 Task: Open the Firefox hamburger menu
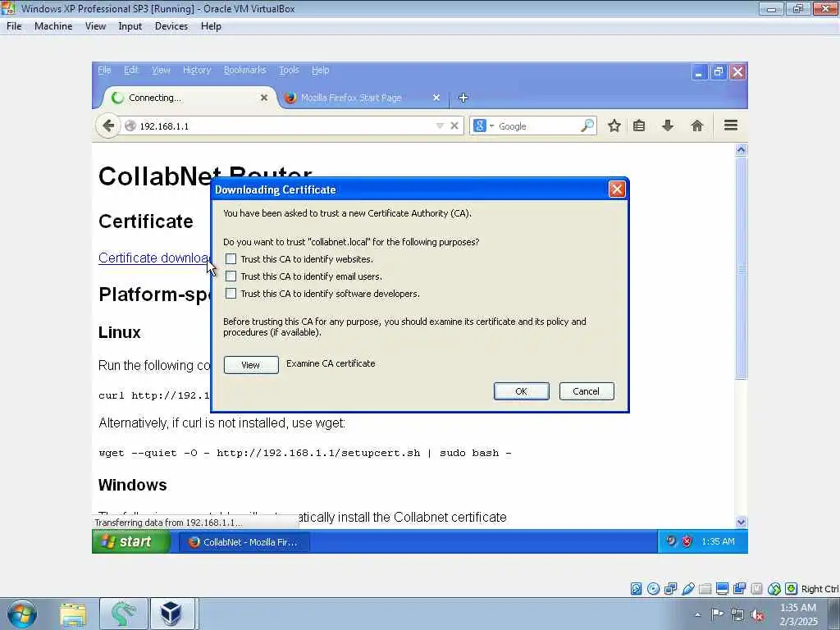(x=731, y=126)
